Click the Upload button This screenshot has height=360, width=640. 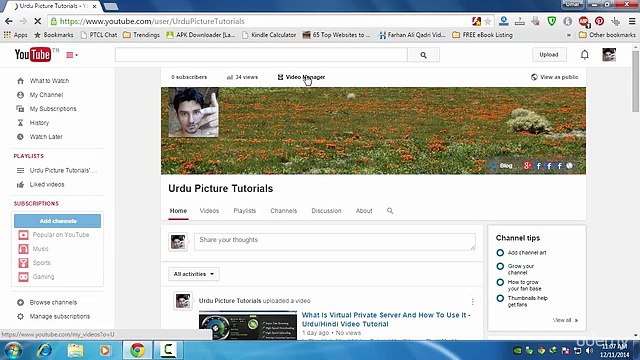coord(549,55)
